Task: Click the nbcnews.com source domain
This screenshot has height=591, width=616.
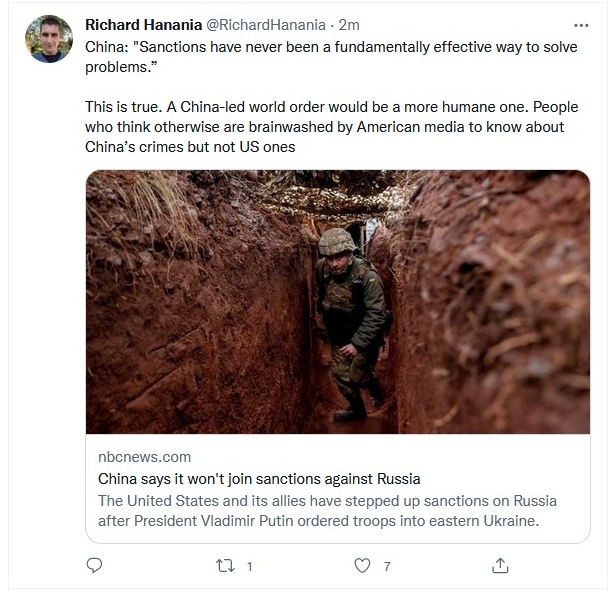Action: 145,457
